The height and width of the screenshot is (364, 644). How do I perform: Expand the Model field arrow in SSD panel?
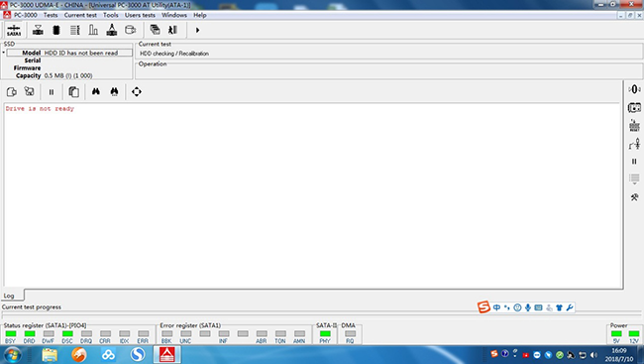[3, 53]
